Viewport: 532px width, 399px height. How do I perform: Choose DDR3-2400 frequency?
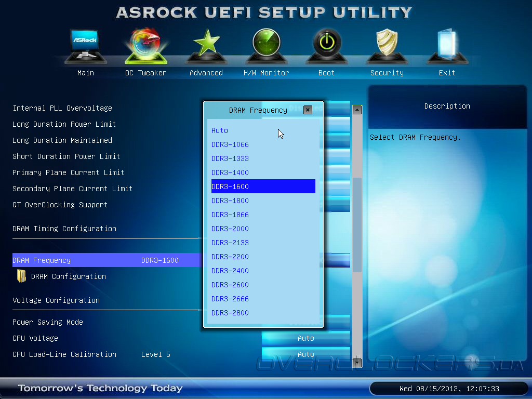point(263,270)
